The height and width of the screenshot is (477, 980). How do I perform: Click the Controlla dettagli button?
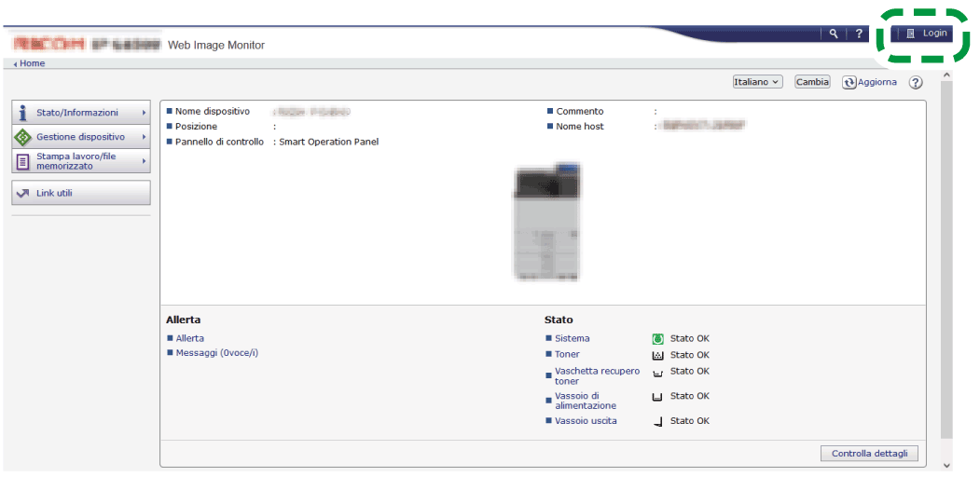click(869, 454)
